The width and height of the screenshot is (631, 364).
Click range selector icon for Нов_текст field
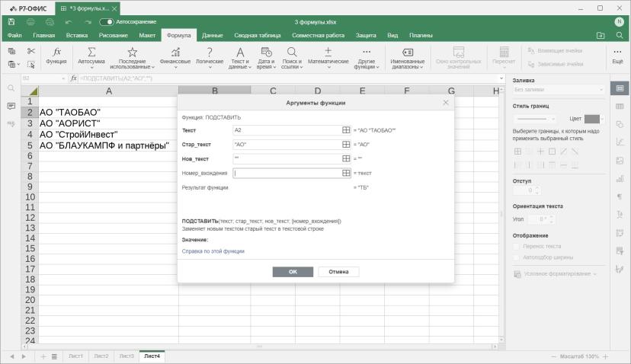click(x=346, y=158)
